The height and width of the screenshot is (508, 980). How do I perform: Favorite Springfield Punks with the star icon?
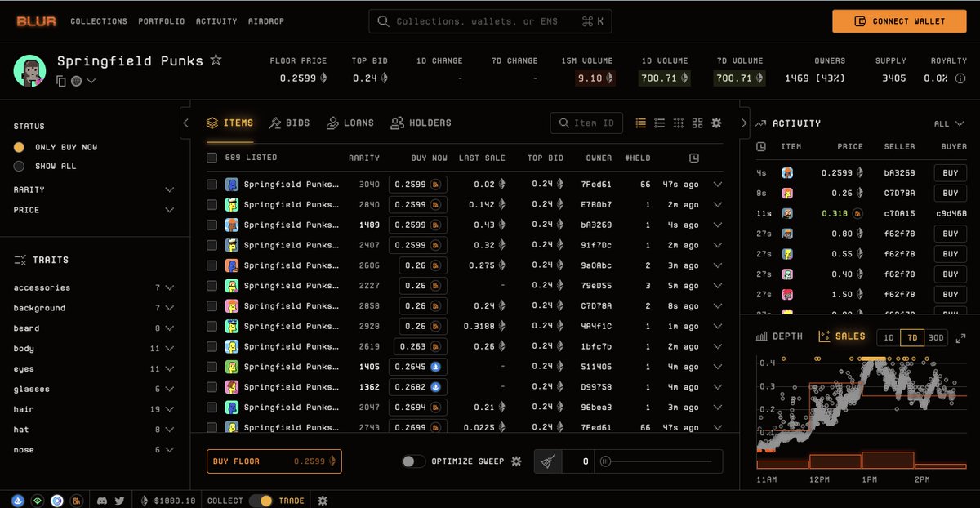click(216, 60)
